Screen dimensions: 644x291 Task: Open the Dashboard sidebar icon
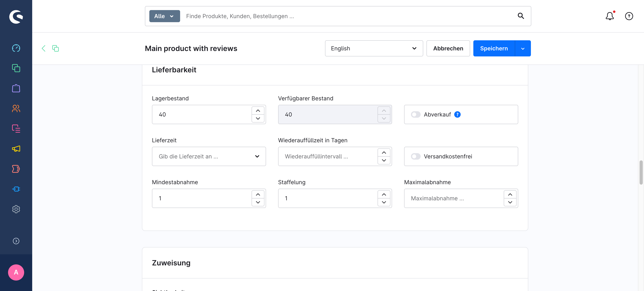pyautogui.click(x=16, y=48)
